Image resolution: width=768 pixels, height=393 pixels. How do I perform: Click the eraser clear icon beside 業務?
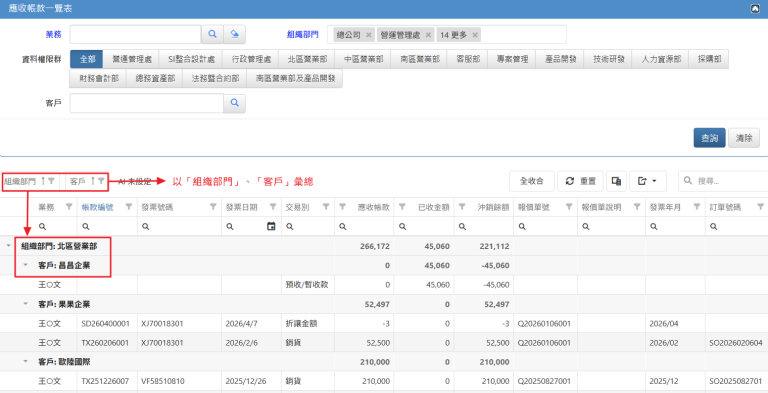[235, 34]
